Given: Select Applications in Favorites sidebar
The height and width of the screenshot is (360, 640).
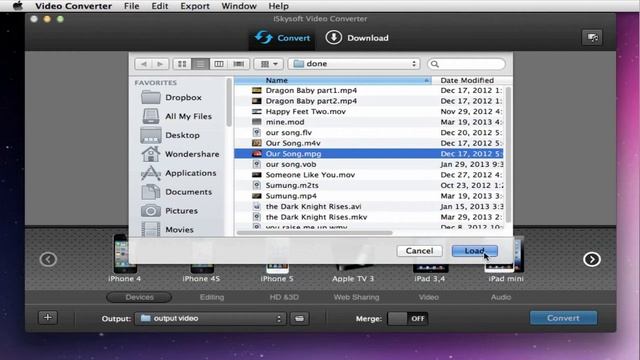Looking at the screenshot, I should coord(178,173).
